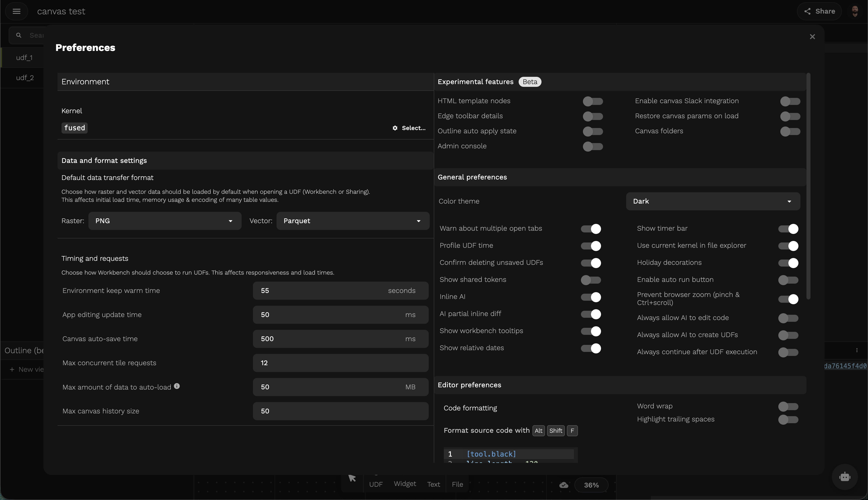Click the Beta badge

click(x=529, y=82)
